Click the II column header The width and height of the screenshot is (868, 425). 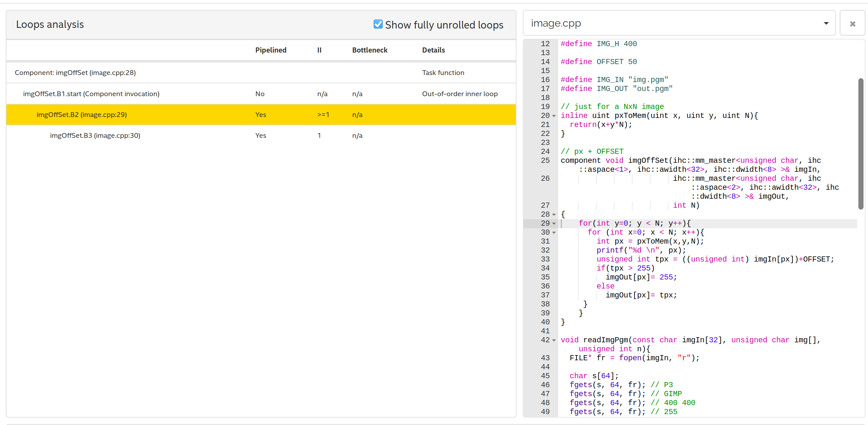point(319,50)
